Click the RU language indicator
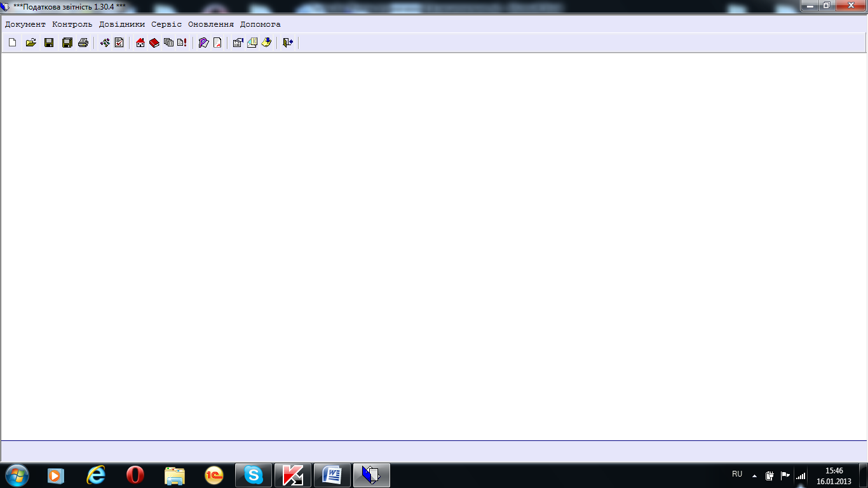 click(737, 474)
